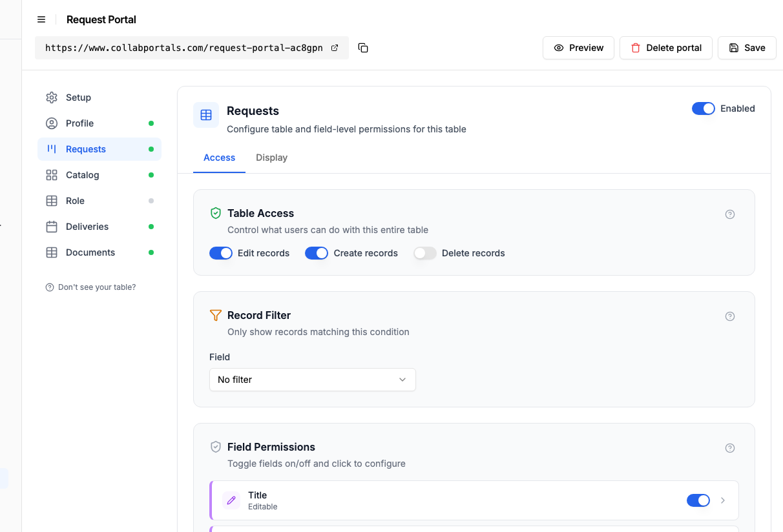Screen dimensions: 783x532
Task: Click the Field label above the filter
Action: point(220,357)
